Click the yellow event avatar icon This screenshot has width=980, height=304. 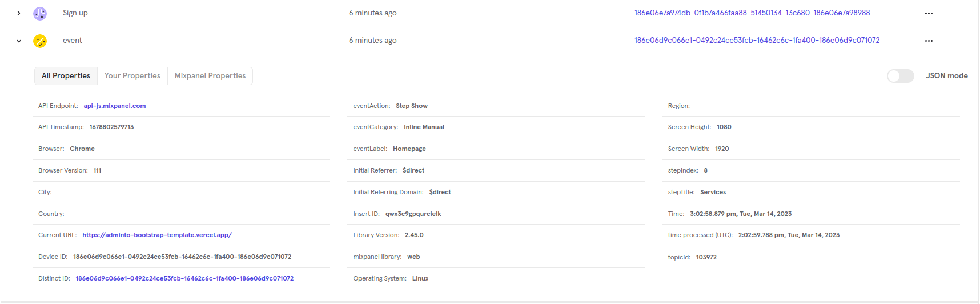coord(40,41)
